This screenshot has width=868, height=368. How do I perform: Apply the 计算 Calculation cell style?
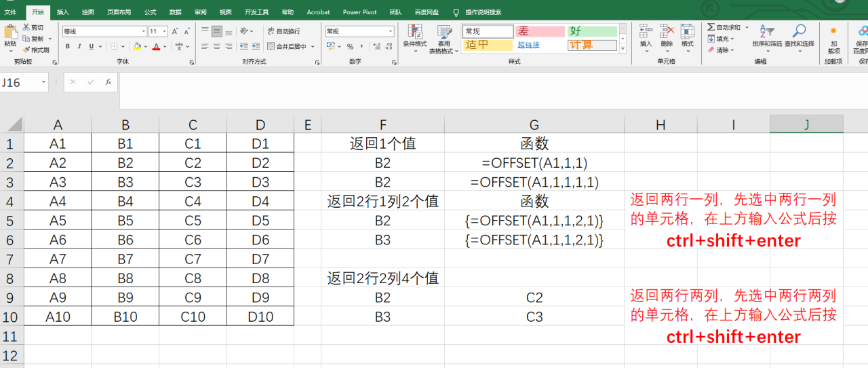592,45
